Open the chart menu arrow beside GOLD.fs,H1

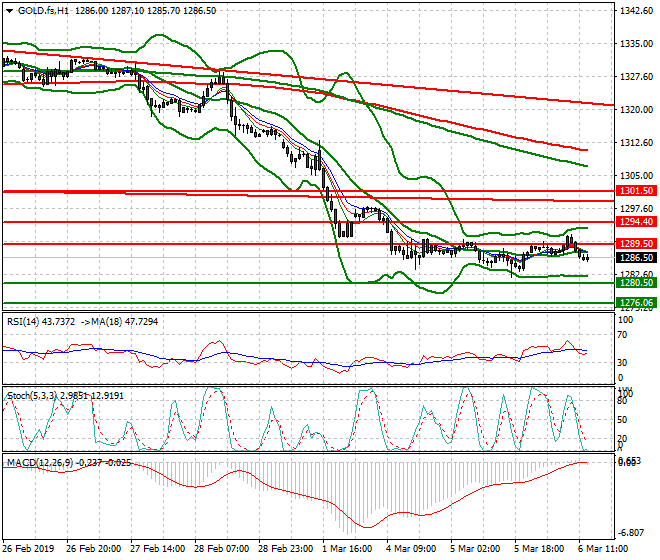[x=9, y=11]
